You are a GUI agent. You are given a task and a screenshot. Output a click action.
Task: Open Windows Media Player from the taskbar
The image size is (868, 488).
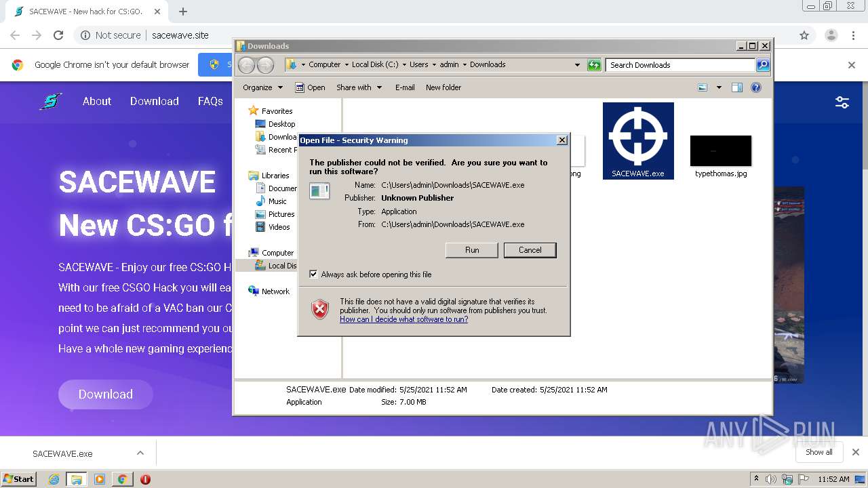pyautogui.click(x=100, y=479)
